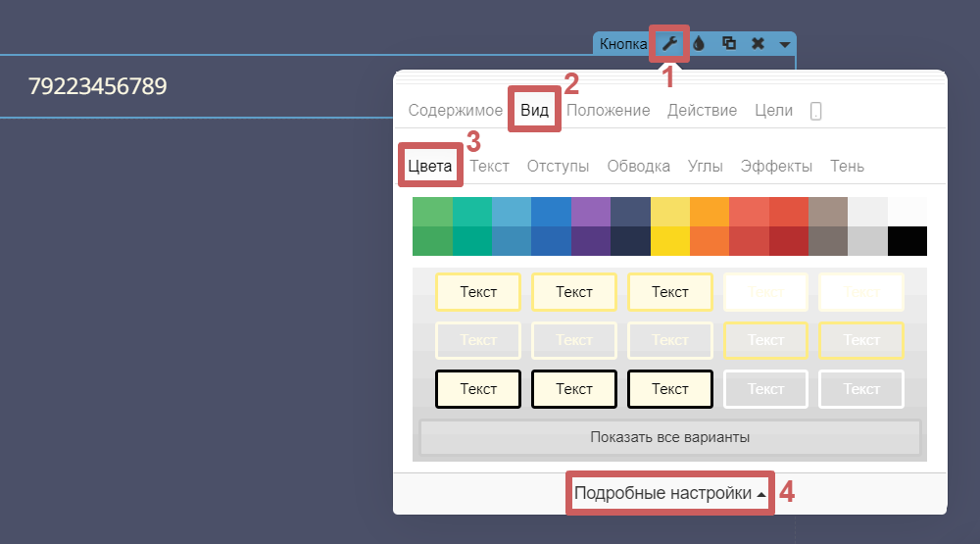Expand the Кнопка toolbar dropdown arrow
This screenshot has height=544, width=980.
coord(785,44)
